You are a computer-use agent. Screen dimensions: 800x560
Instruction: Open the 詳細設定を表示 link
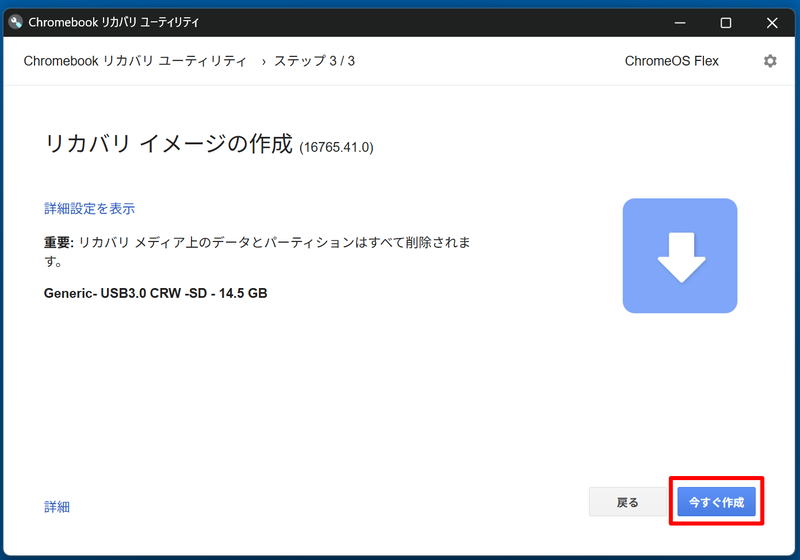pyautogui.click(x=89, y=209)
